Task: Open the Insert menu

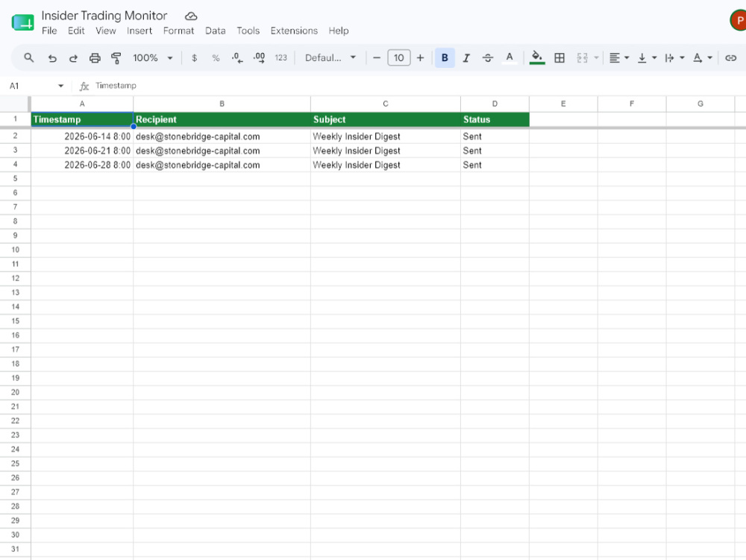Action: (x=140, y=31)
